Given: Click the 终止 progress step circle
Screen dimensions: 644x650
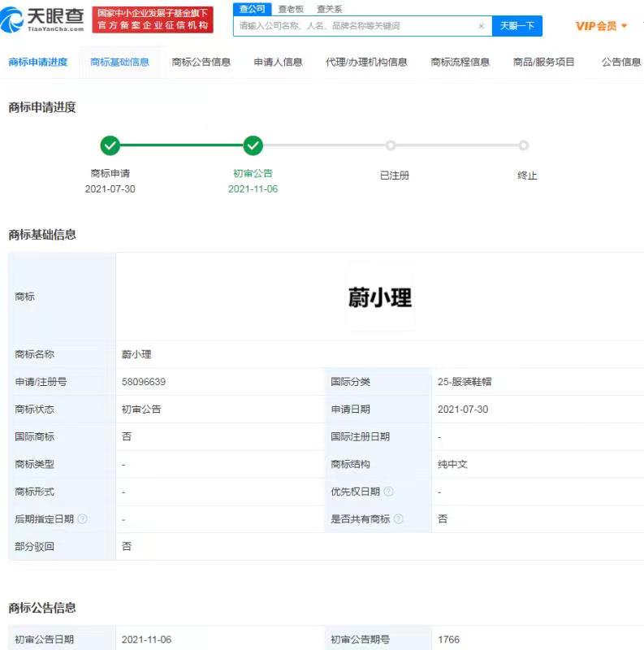Looking at the screenshot, I should (524, 145).
